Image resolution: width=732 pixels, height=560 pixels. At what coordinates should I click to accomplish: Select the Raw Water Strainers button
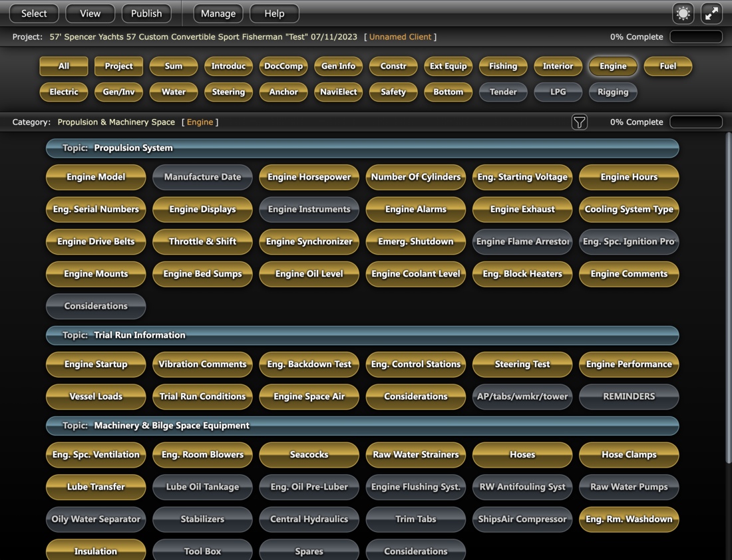pyautogui.click(x=415, y=455)
